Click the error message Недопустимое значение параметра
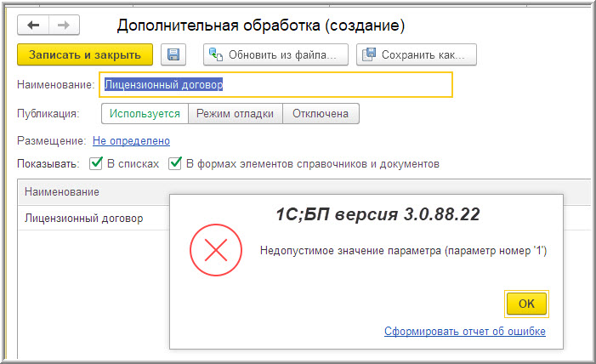Viewport: 596px width, 364px height. coord(403,251)
